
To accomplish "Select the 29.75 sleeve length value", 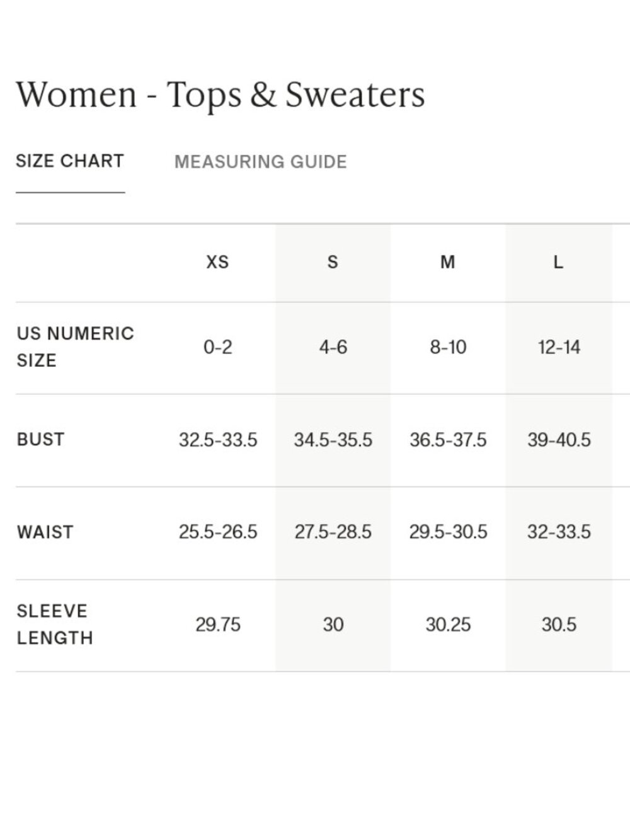I will click(x=217, y=624).
